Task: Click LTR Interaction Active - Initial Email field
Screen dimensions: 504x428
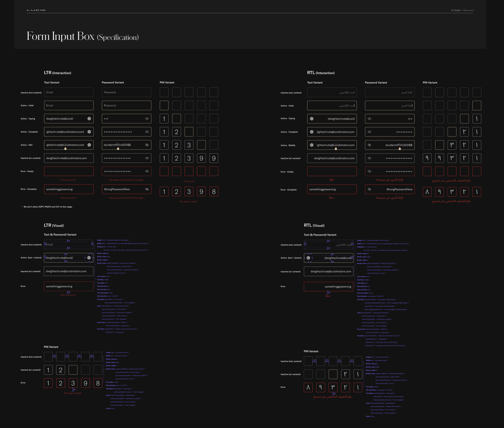Action: pos(69,105)
